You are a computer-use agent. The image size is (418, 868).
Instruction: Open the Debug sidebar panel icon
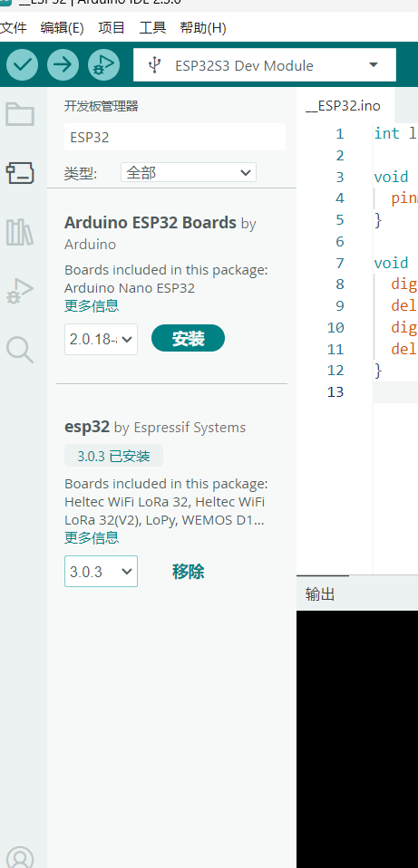tap(20, 291)
